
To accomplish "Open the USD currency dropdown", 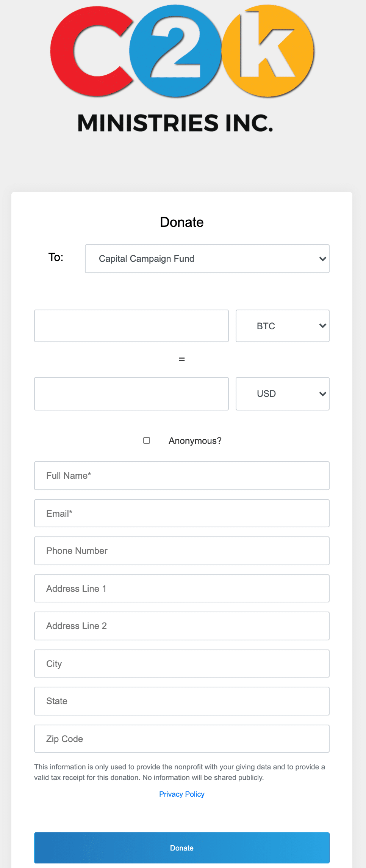I will tap(283, 394).
